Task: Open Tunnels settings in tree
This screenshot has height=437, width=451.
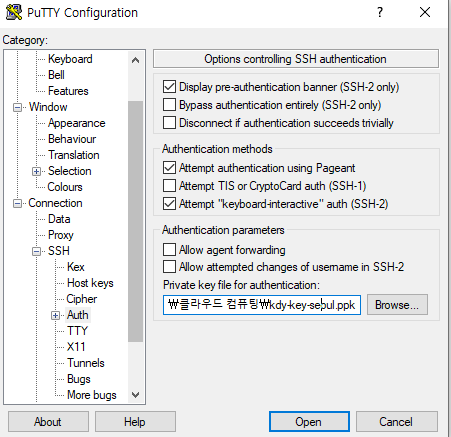Action: coord(86,363)
